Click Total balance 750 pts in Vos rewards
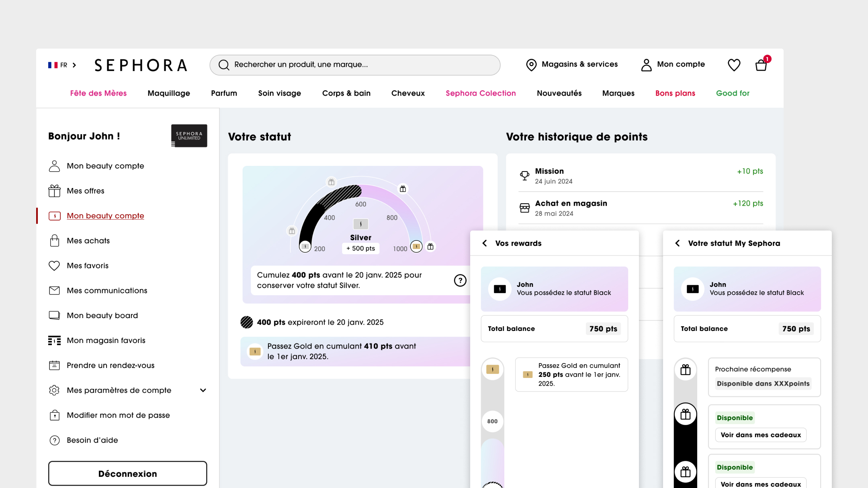 click(x=554, y=329)
